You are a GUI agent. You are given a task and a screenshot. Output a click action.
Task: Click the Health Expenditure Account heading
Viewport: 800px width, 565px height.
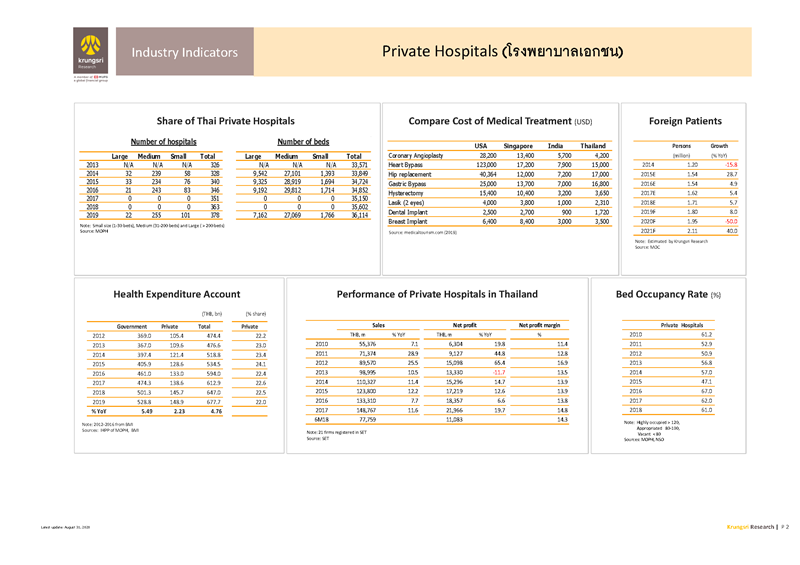[x=176, y=294]
